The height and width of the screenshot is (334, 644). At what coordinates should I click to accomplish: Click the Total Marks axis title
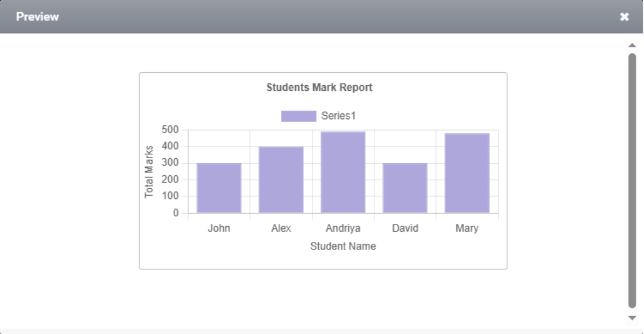[149, 171]
